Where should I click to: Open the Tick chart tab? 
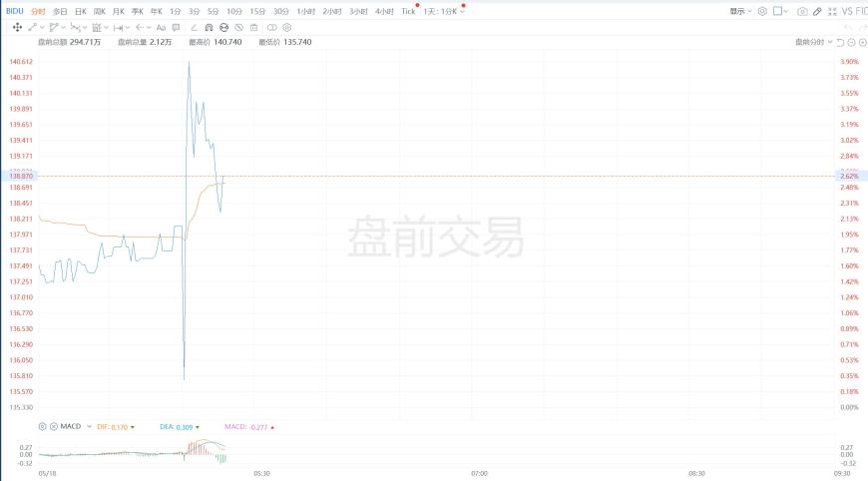[408, 11]
